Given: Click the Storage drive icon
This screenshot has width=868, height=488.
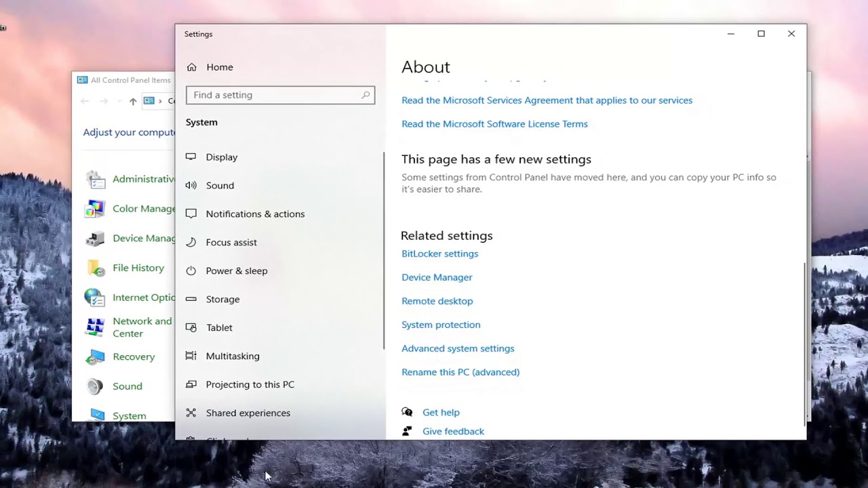Looking at the screenshot, I should coord(191,299).
